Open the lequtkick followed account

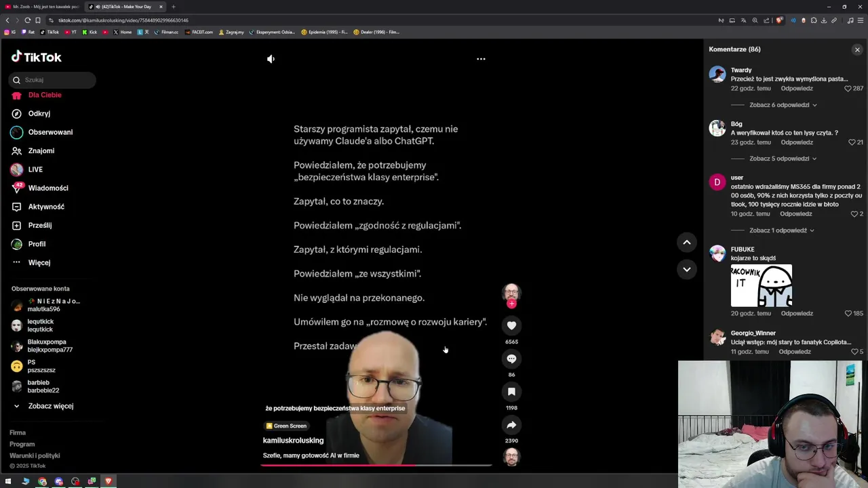click(33, 325)
